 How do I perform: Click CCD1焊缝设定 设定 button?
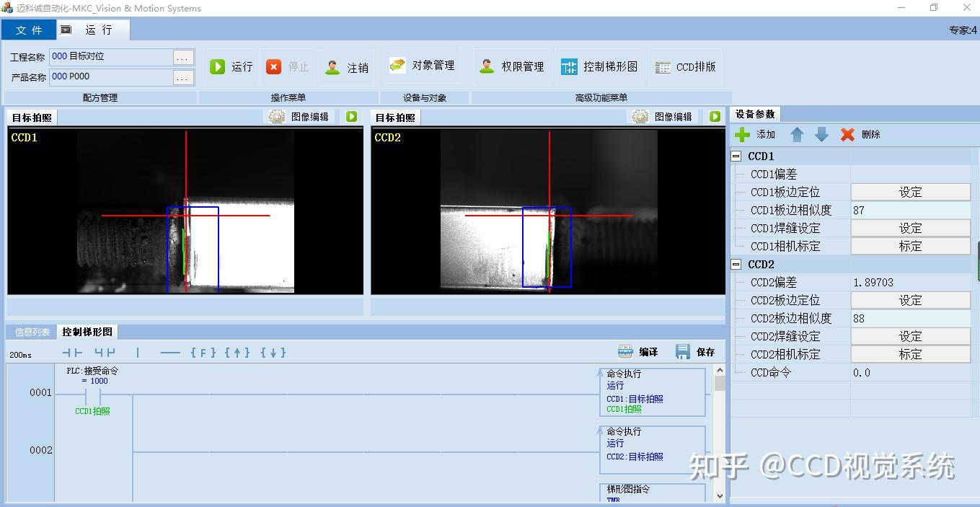pos(911,228)
